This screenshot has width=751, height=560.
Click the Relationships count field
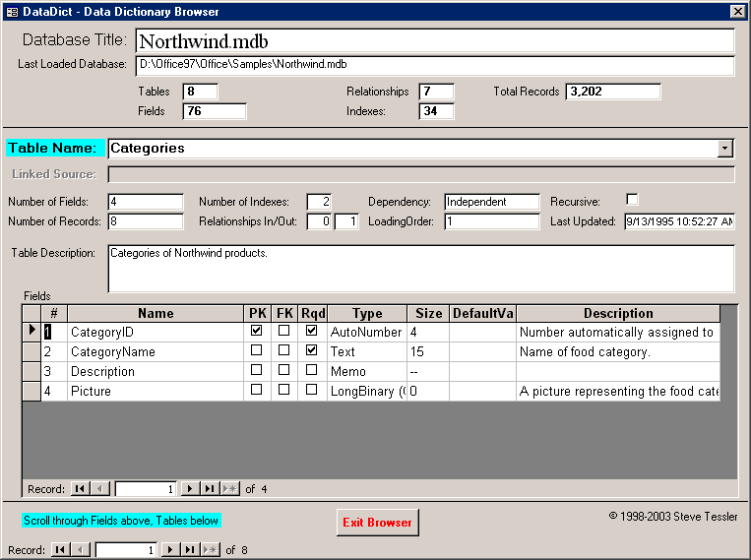436,92
